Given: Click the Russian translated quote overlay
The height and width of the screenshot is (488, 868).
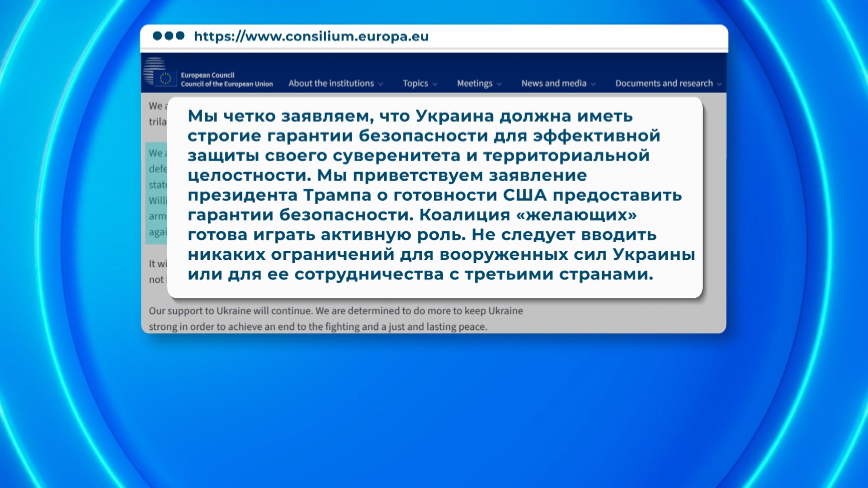Looking at the screenshot, I should pyautogui.click(x=435, y=197).
